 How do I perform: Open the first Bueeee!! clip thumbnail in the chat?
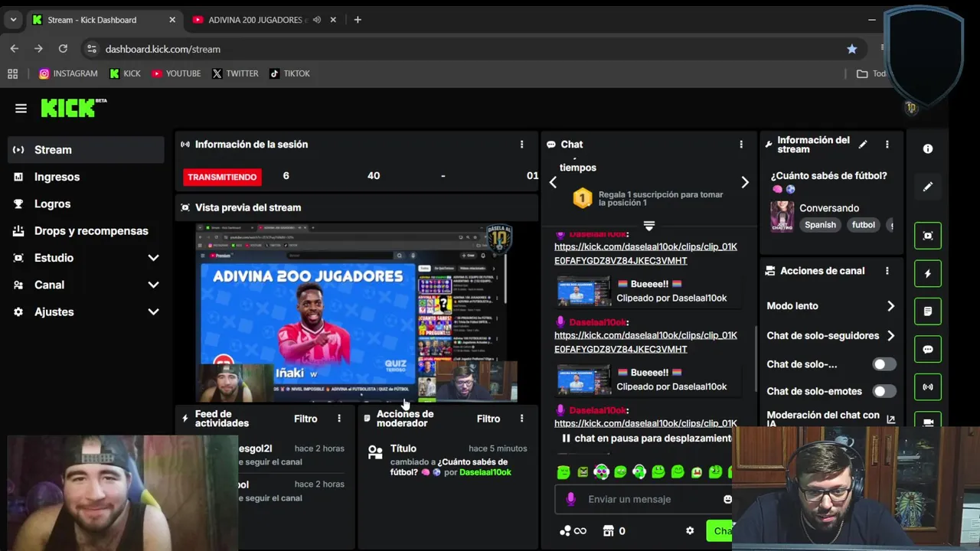[583, 291]
